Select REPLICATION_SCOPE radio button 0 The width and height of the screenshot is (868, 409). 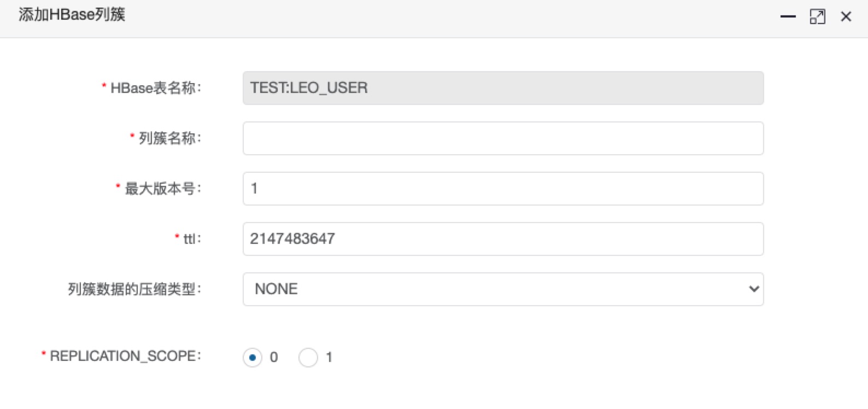253,358
